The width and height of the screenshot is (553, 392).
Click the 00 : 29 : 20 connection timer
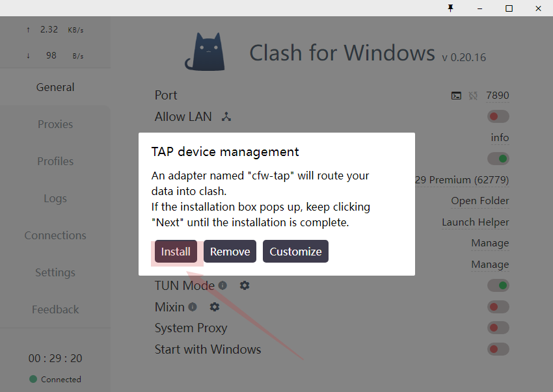tap(55, 358)
